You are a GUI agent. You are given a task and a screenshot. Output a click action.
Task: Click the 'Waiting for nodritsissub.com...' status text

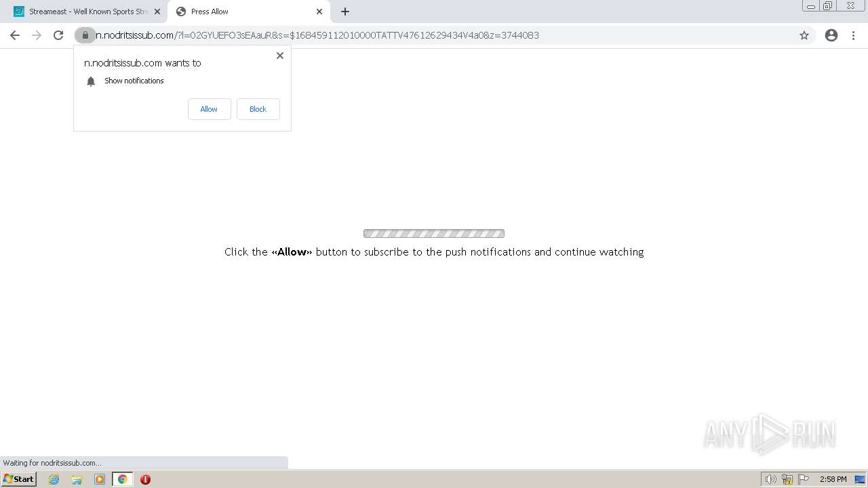[x=52, y=463]
